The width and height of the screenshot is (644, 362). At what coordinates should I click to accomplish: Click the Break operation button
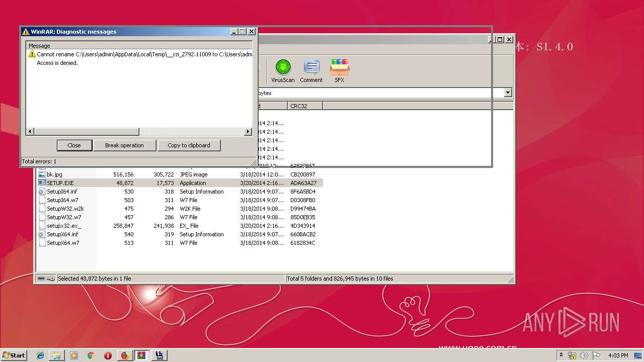point(124,145)
